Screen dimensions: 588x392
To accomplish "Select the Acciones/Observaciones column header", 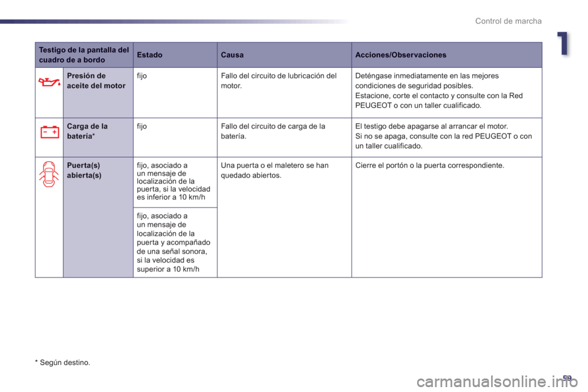I will coord(401,55).
